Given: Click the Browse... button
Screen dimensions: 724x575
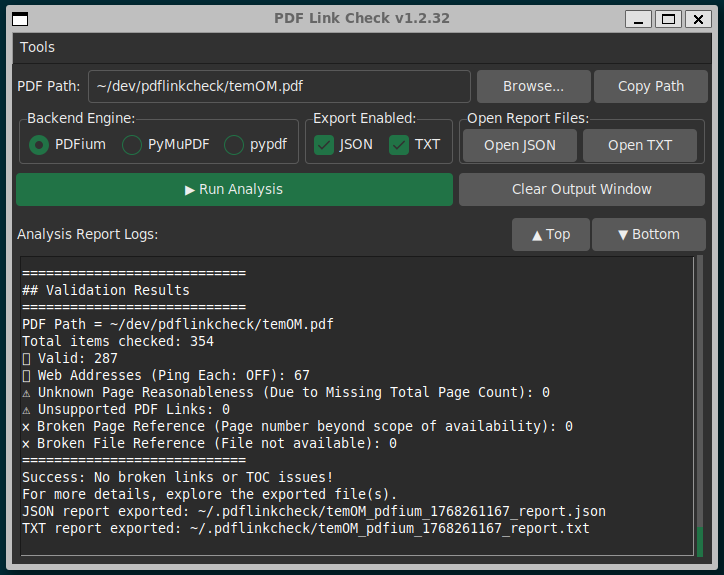Looking at the screenshot, I should point(533,86).
